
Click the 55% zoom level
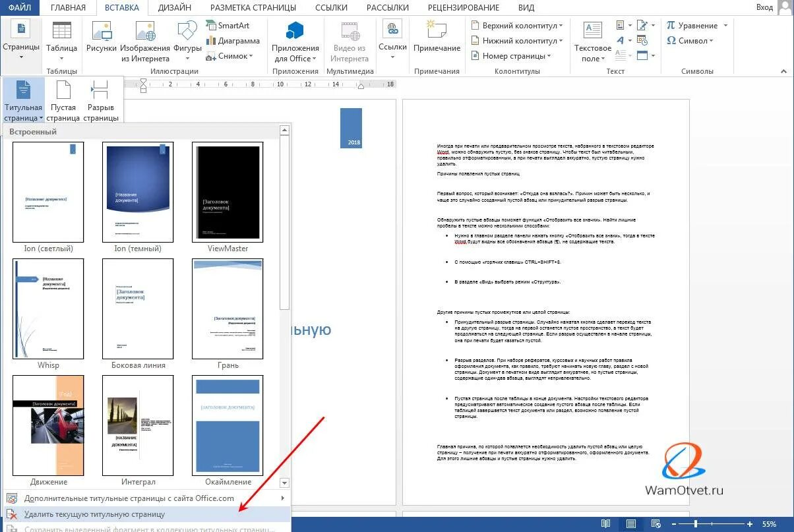tap(769, 524)
